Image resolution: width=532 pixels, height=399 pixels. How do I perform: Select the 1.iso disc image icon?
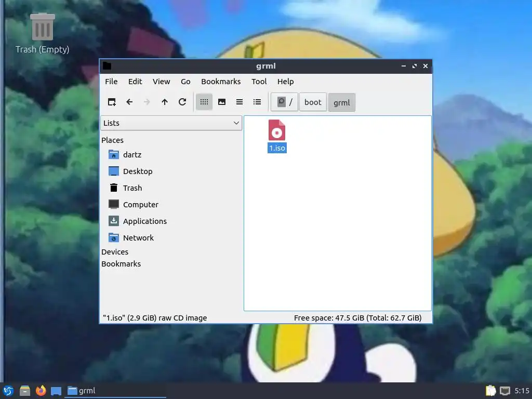pos(277,130)
